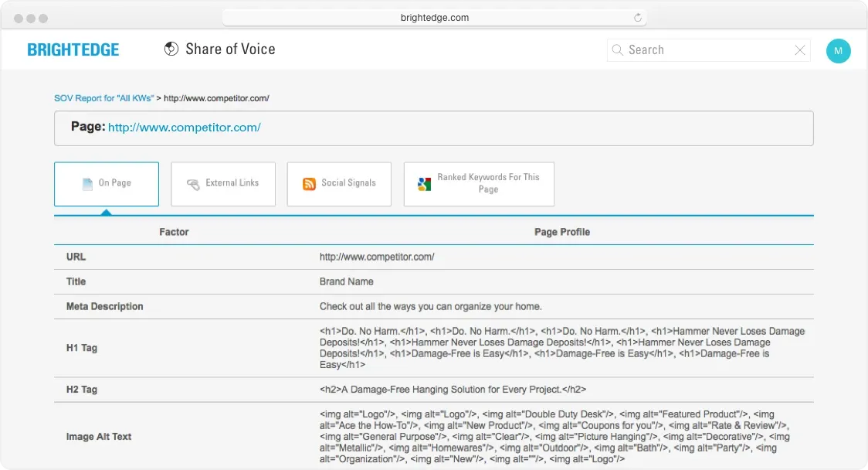This screenshot has height=470, width=868.
Task: Click the breadcrumb text http://www.competitor.com/
Action: [x=216, y=98]
